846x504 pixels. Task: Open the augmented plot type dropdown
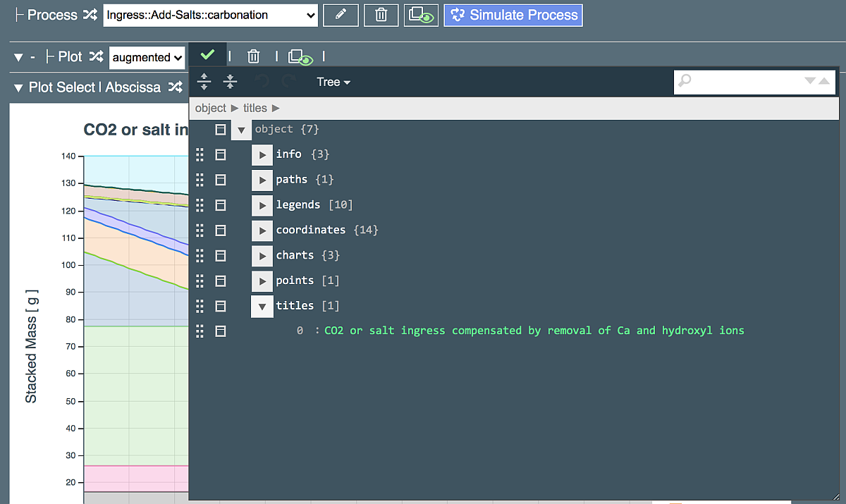[x=147, y=57]
